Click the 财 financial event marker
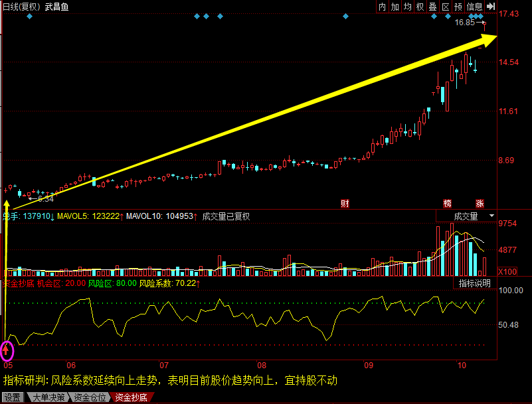Screen dimensions: 532x404 pyautogui.click(x=345, y=203)
